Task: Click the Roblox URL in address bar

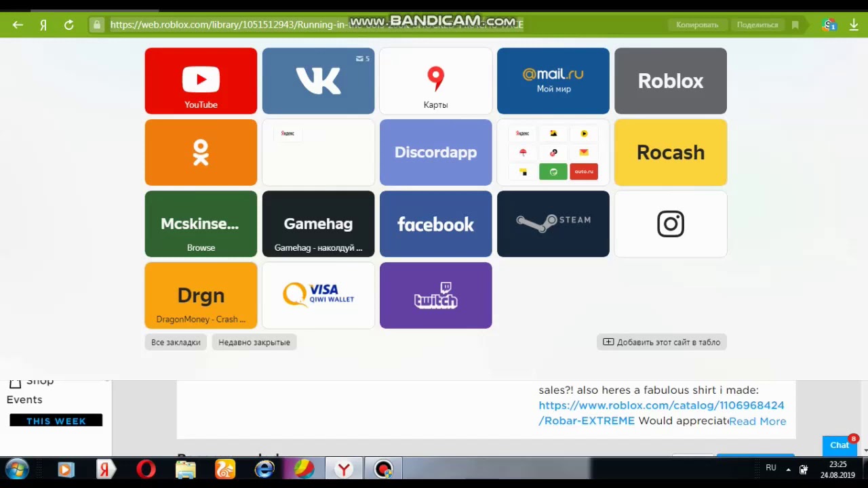Action: tap(317, 25)
